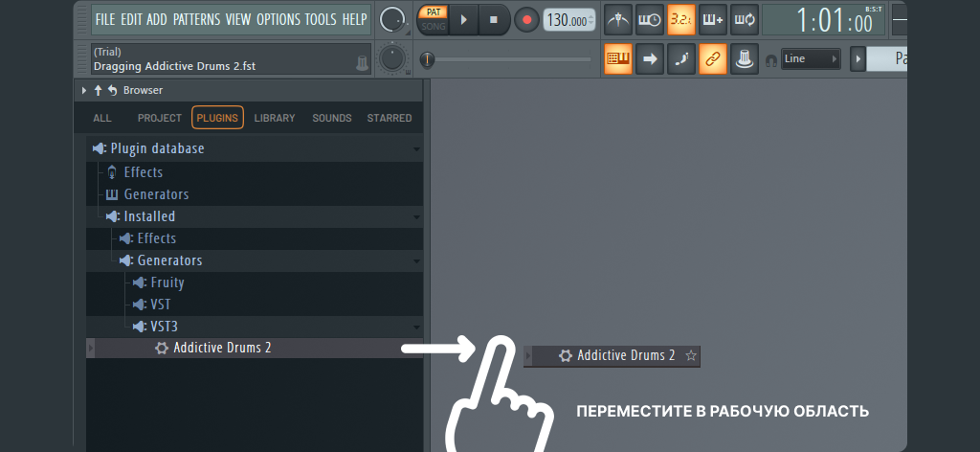Viewport: 980px width, 452px height.
Task: Click the multilink controllers knob icon
Action: point(745,58)
